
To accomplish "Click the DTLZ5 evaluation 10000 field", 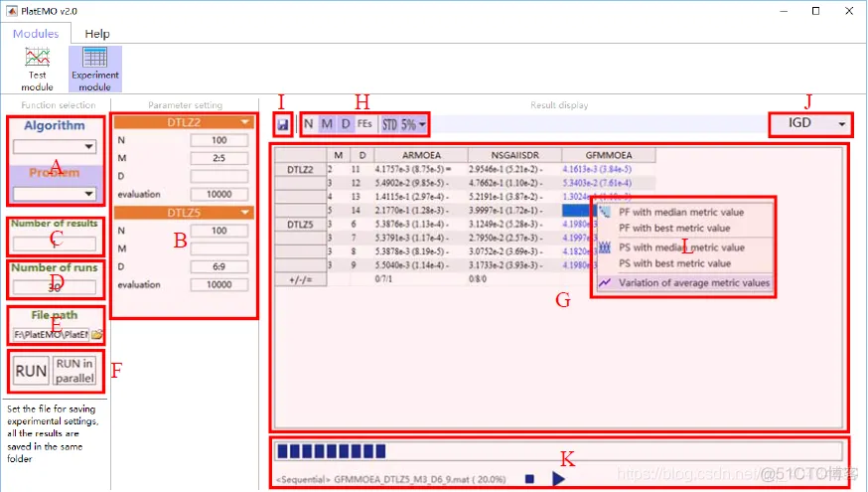I will (x=219, y=285).
